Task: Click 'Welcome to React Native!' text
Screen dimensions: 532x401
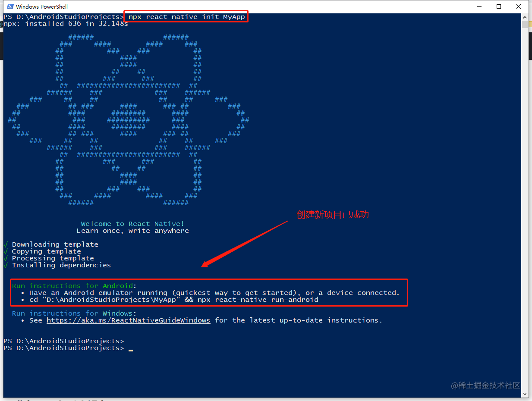Action: coord(132,224)
